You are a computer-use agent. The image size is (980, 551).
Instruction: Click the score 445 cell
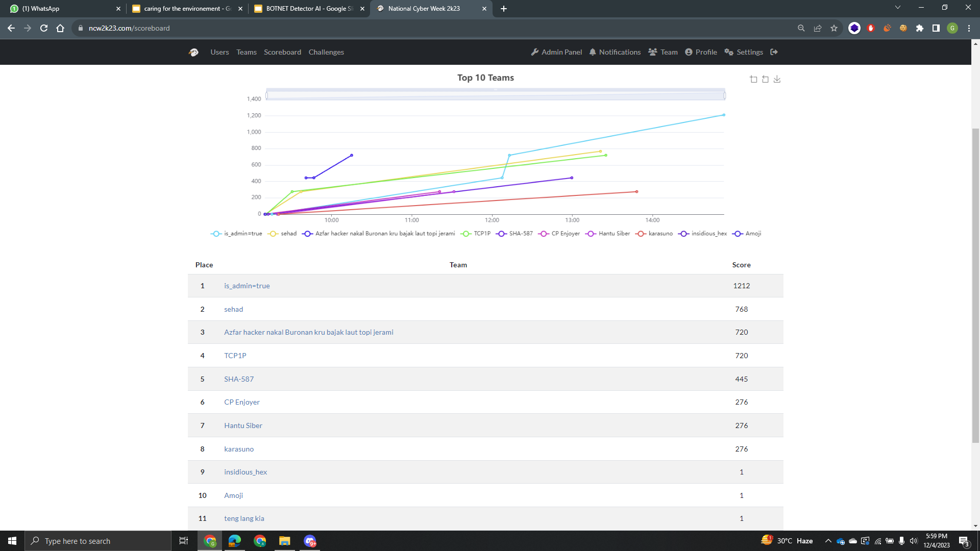(741, 379)
